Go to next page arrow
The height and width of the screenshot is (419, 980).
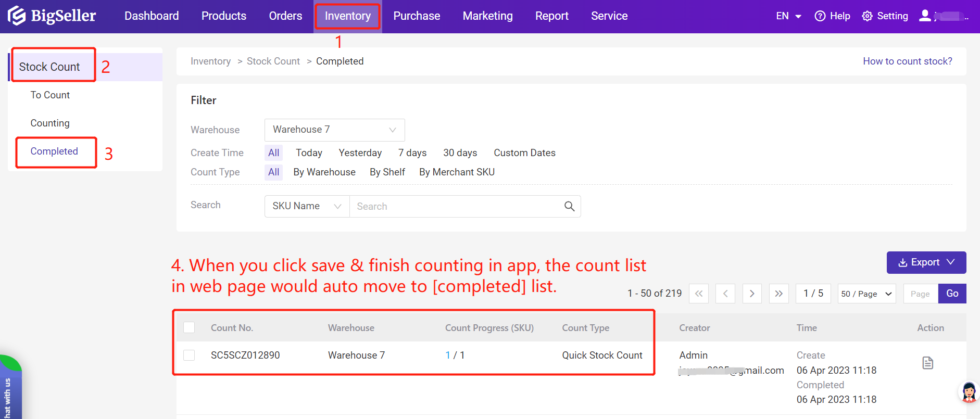[x=752, y=294]
